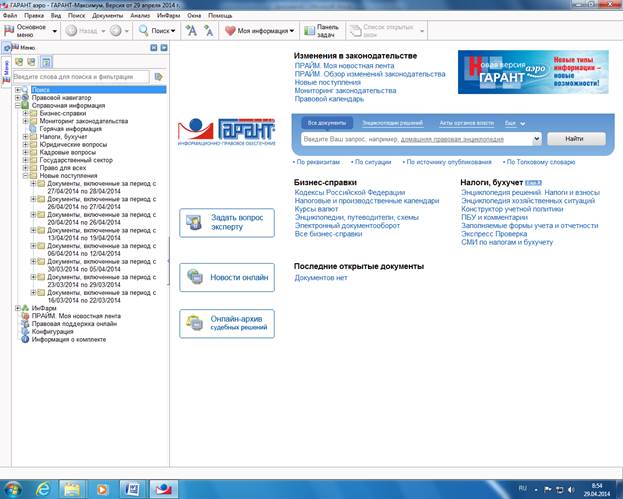Select Юридические вопросы tree item
The image size is (623, 499).
[x=73, y=145]
